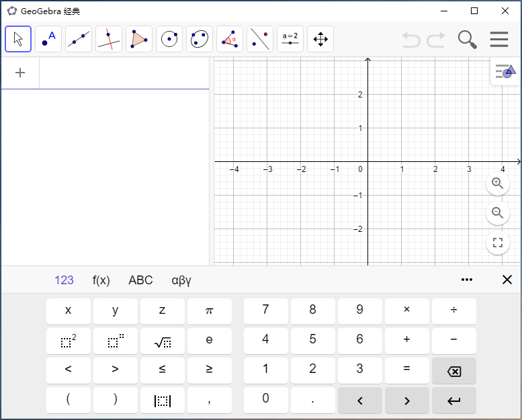Switch to the ABC keyboard tab
The width and height of the screenshot is (522, 420).
click(x=140, y=280)
